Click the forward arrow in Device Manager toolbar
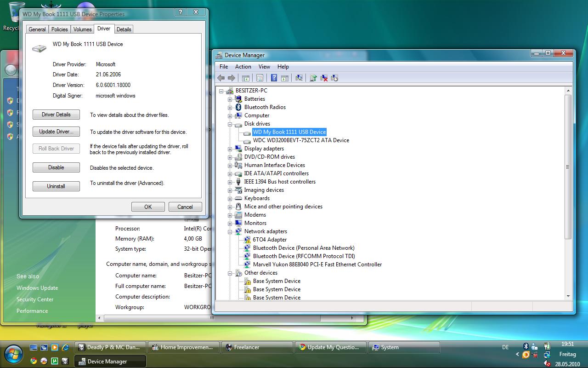Viewport: 588px width, 368px height. (x=232, y=78)
